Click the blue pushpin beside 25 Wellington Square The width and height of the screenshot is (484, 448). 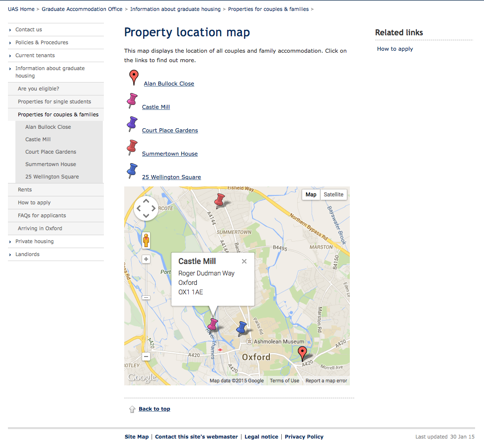pyautogui.click(x=132, y=171)
